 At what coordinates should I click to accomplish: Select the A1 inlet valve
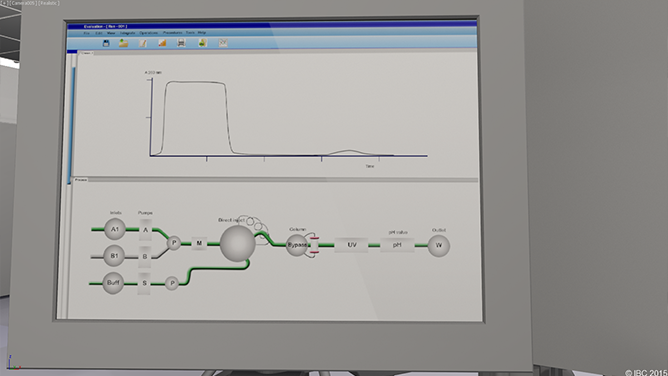[x=115, y=229]
